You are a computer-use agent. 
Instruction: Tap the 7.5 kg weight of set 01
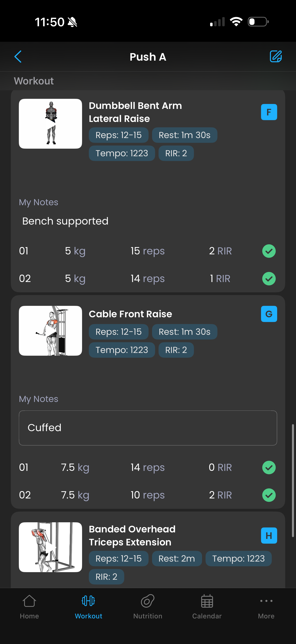75,467
